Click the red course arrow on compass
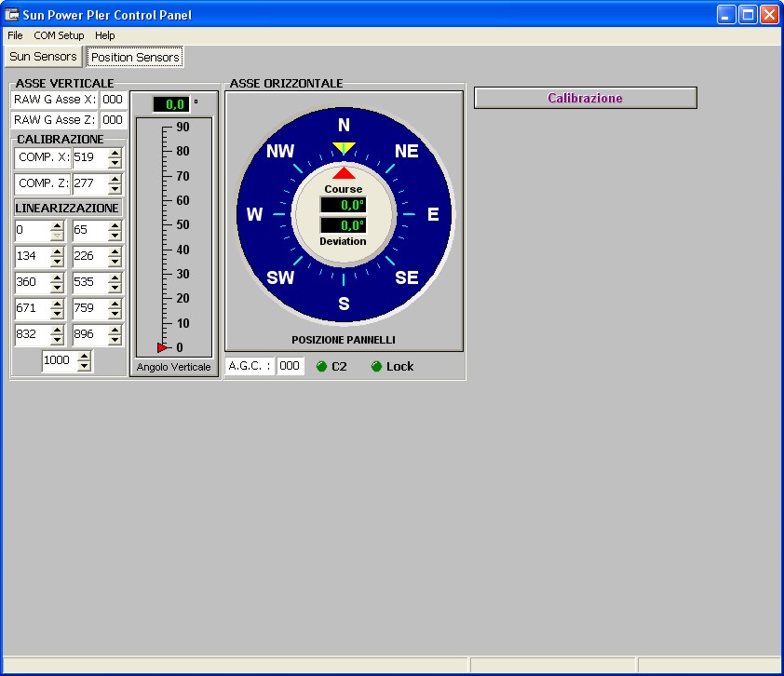 (x=344, y=173)
